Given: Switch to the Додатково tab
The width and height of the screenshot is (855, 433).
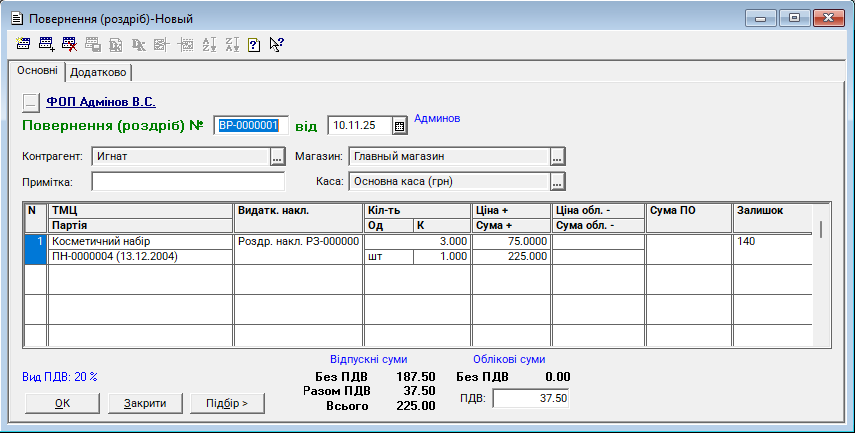Looking at the screenshot, I should (x=99, y=72).
